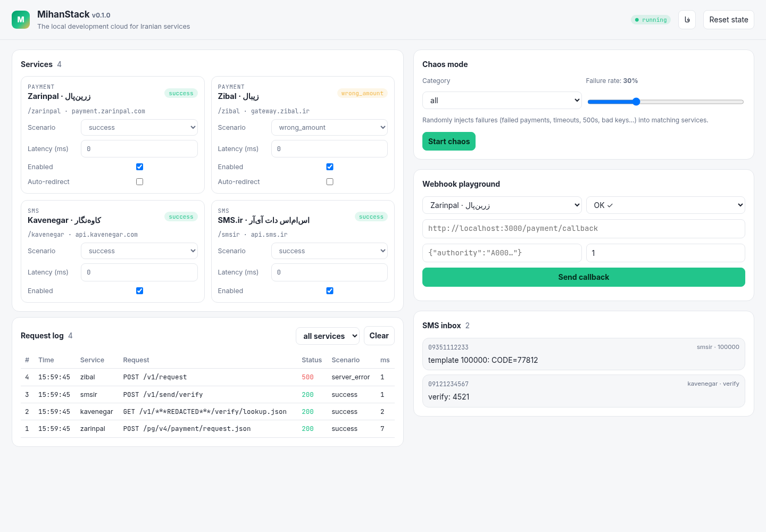Image resolution: width=766 pixels, height=532 pixels.
Task: Open the all services log filter
Action: click(328, 336)
